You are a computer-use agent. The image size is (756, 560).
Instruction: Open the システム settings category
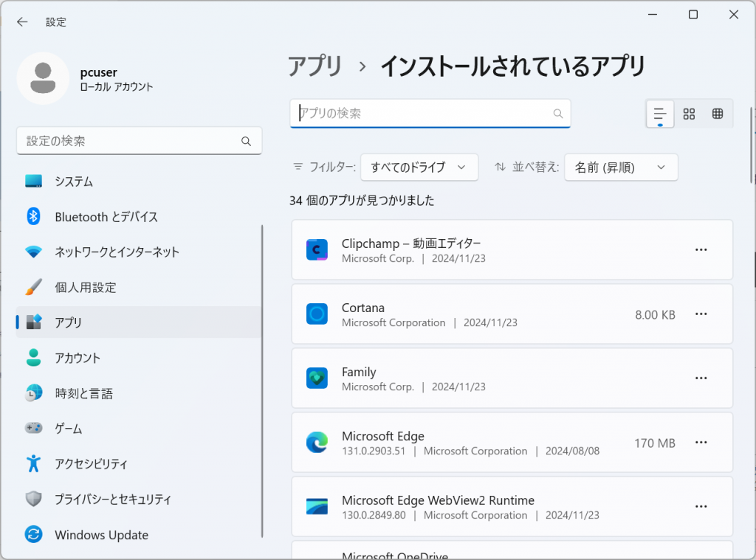(139, 182)
